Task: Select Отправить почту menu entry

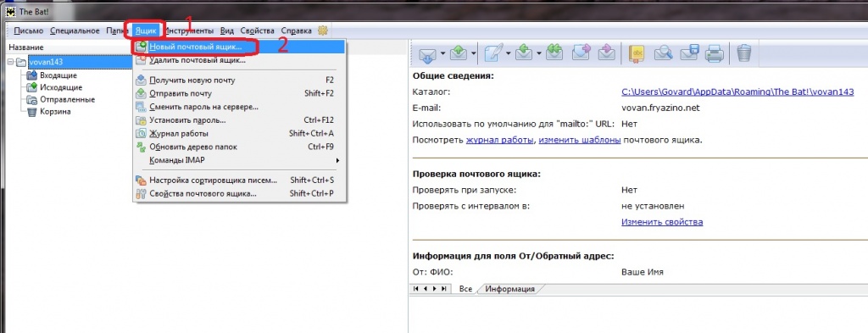Action: [x=239, y=93]
